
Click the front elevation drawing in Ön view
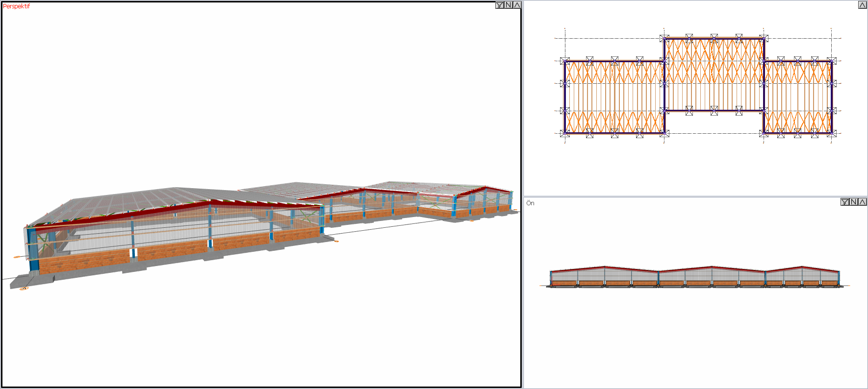pyautogui.click(x=695, y=276)
